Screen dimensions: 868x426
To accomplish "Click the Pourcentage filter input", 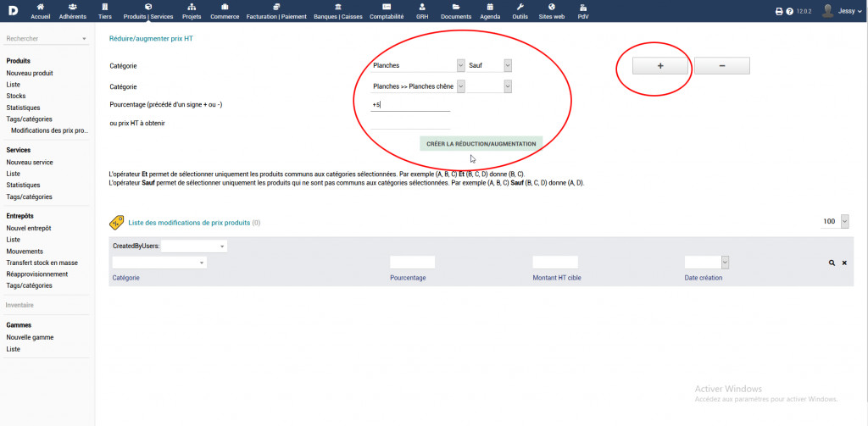I will click(413, 263).
